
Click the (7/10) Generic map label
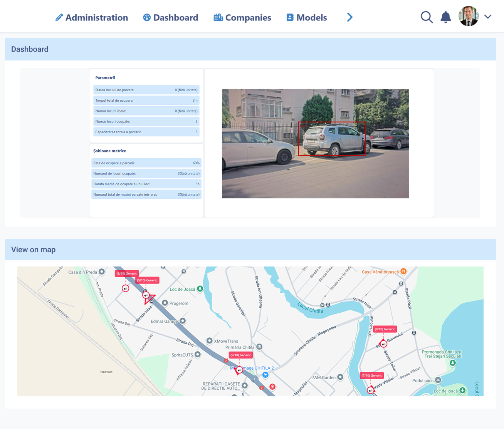click(372, 375)
